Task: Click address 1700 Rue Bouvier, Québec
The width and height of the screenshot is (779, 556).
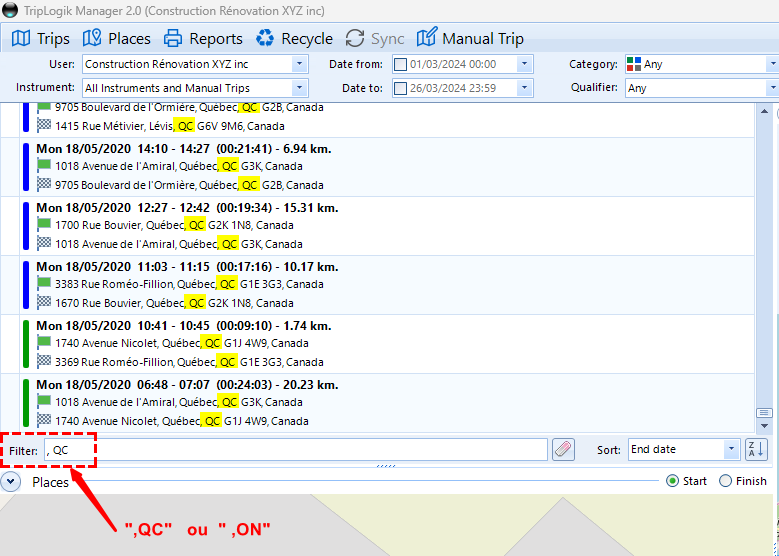Action: coord(174,225)
